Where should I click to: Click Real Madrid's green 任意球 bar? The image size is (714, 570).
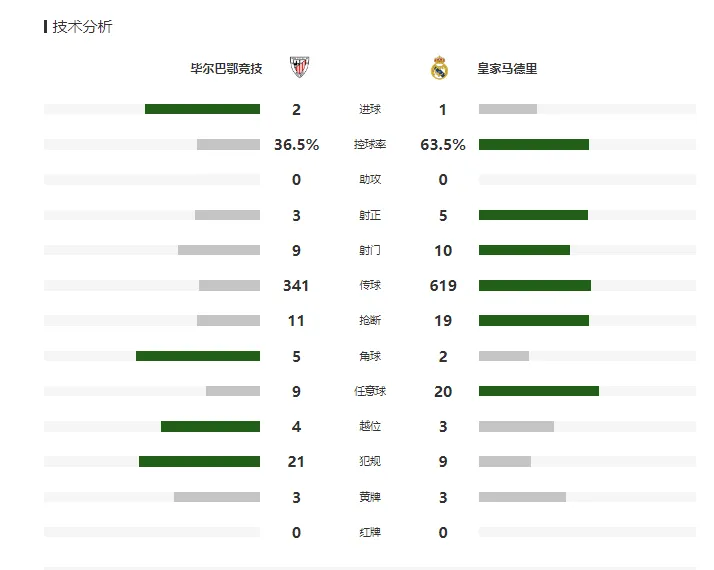(539, 391)
